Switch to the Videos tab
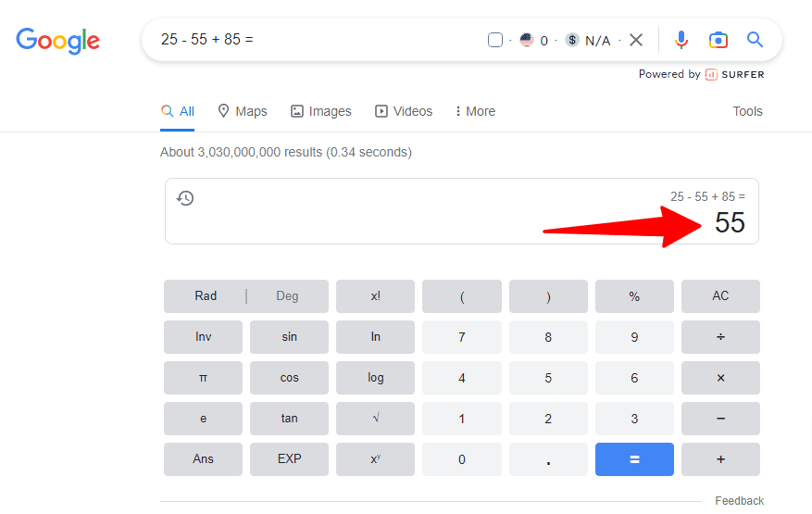 404,111
